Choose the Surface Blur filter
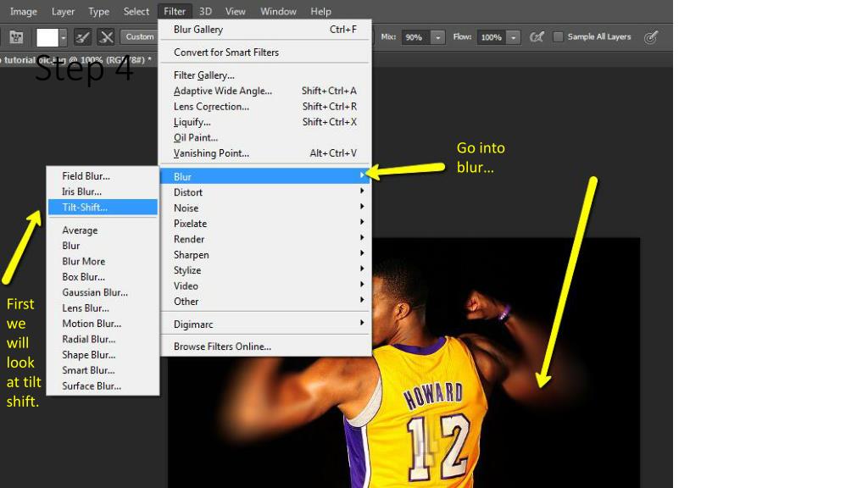868x488 pixels. pyautogui.click(x=103, y=386)
